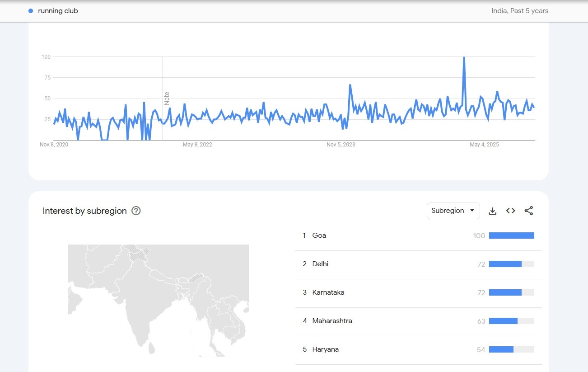Image resolution: width=588 pixels, height=372 pixels.
Task: Open the Subregion dropdown selector
Action: pos(453,211)
